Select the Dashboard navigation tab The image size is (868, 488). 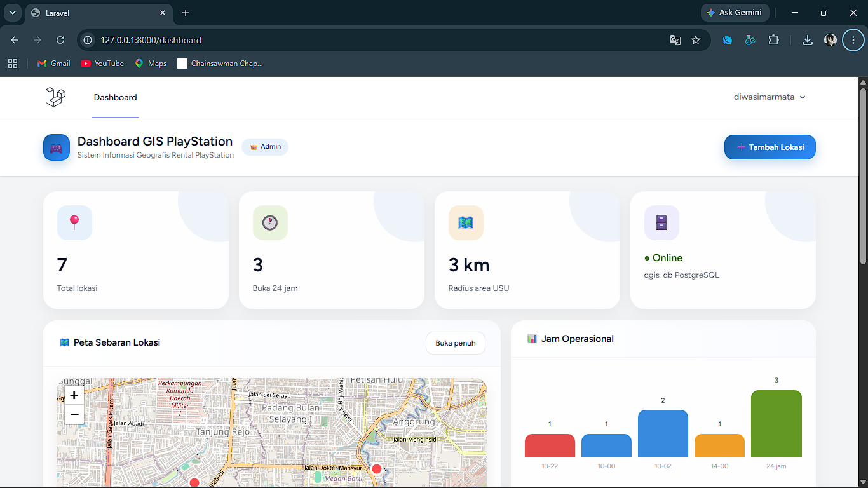click(115, 97)
